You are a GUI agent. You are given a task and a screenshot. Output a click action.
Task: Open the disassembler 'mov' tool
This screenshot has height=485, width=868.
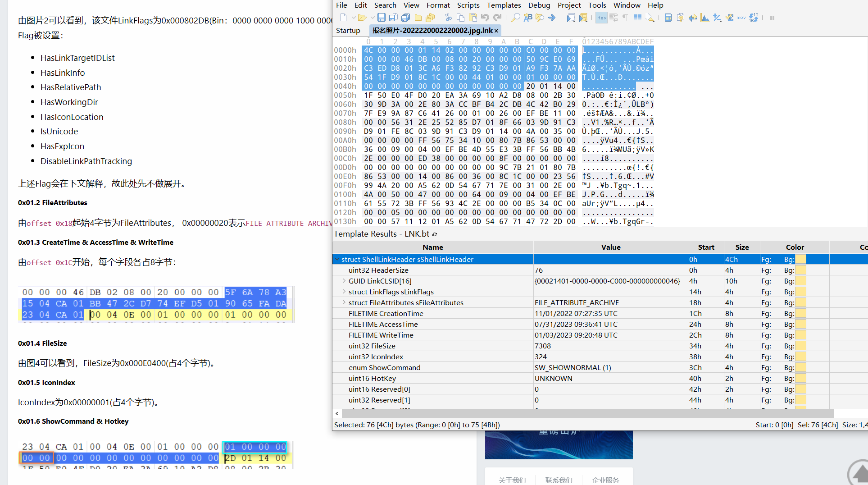pyautogui.click(x=741, y=18)
